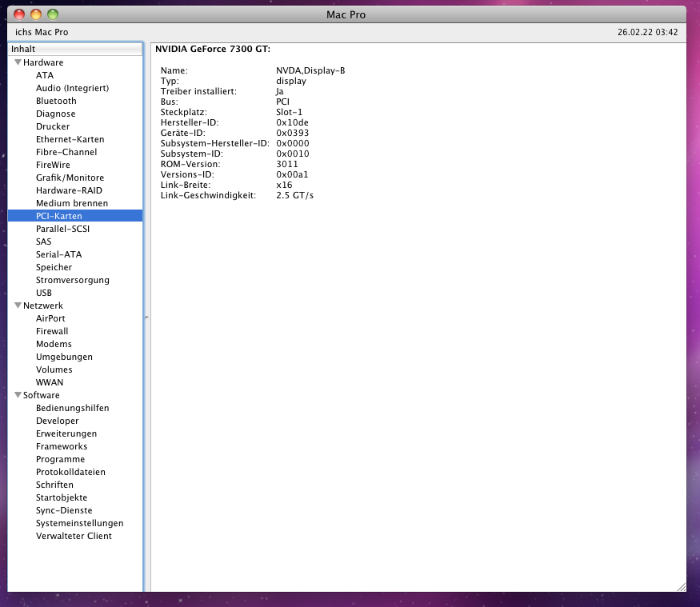
Task: Zoom the window with green button
Action: coord(53,14)
